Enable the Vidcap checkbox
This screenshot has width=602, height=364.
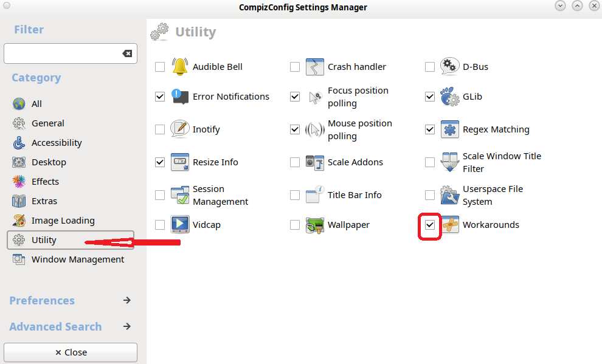click(160, 225)
